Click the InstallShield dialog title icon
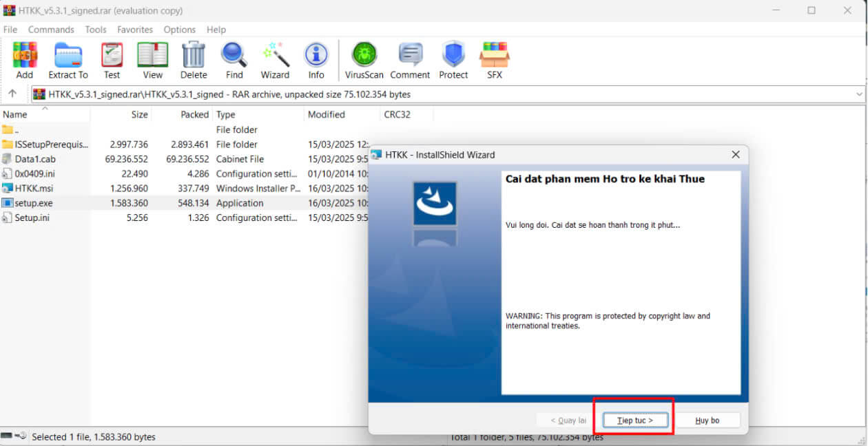 coord(377,155)
